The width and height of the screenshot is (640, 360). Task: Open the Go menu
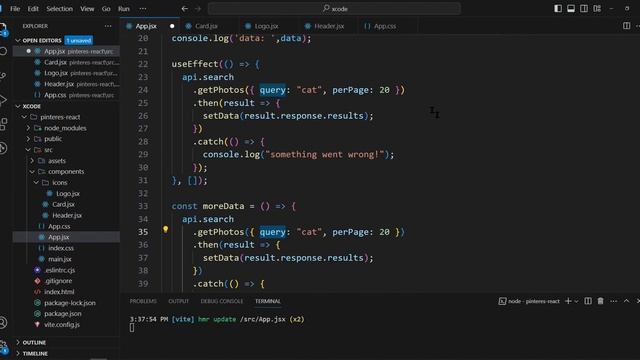click(x=106, y=9)
